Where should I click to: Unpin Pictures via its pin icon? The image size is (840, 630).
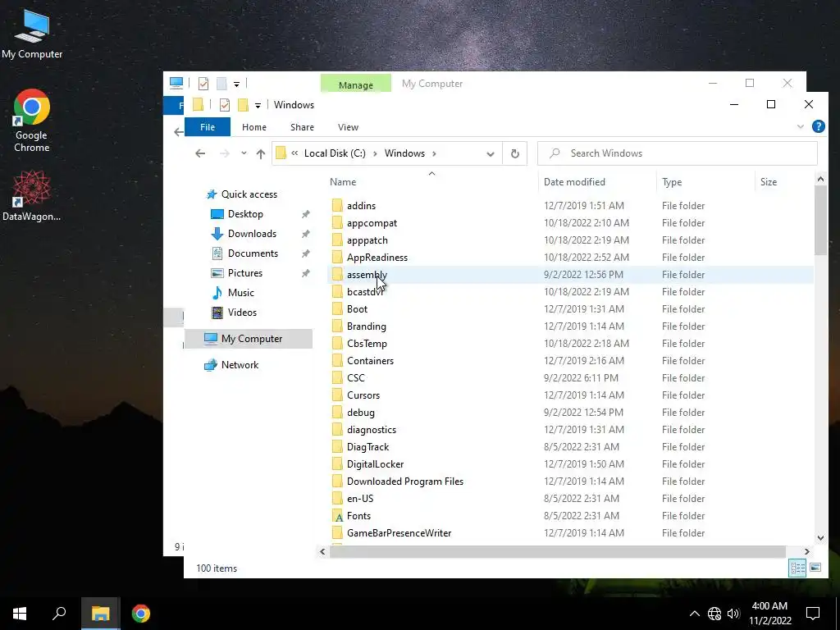[305, 273]
